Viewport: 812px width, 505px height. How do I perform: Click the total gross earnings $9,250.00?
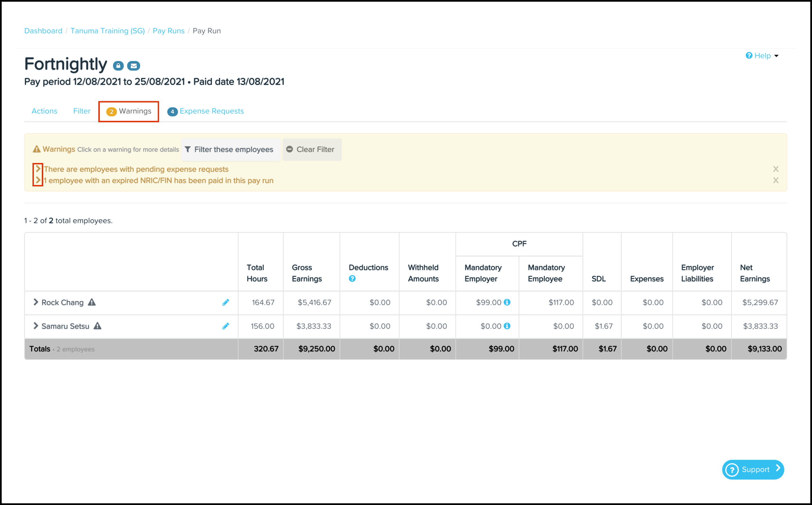pos(317,349)
